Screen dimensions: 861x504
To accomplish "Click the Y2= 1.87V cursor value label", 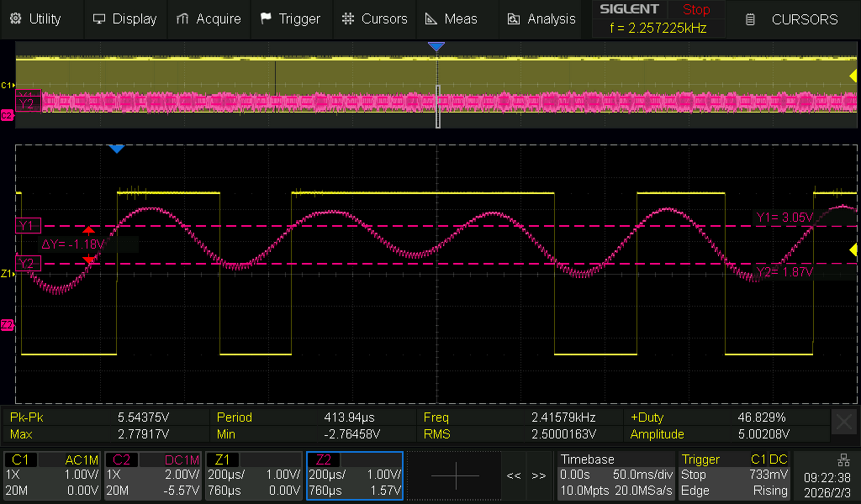I will coord(784,272).
